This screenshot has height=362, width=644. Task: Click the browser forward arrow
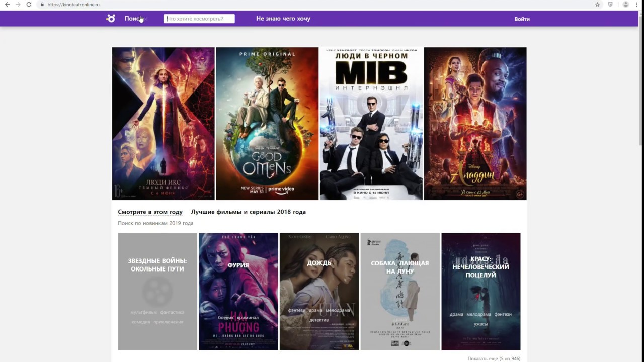(x=18, y=5)
